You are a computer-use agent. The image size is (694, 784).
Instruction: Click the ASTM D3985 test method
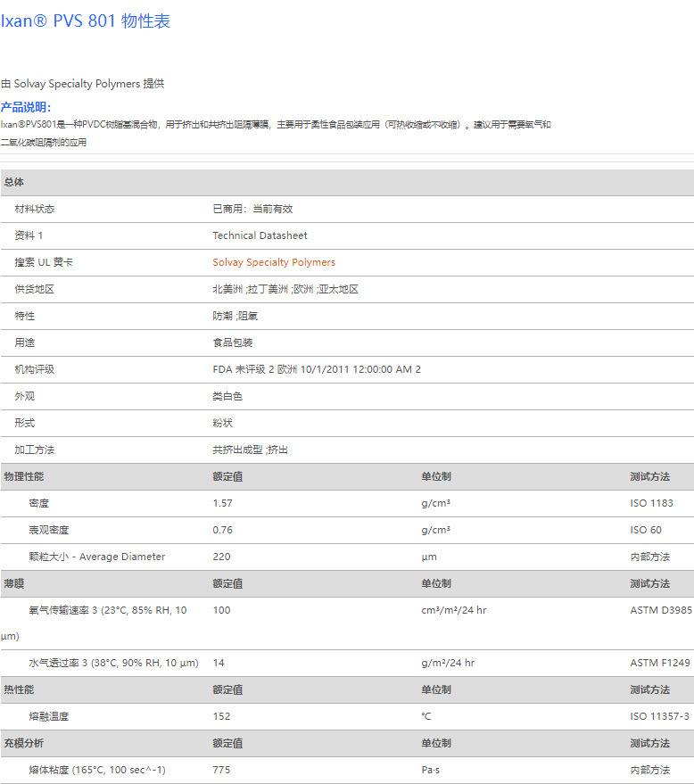661,610
